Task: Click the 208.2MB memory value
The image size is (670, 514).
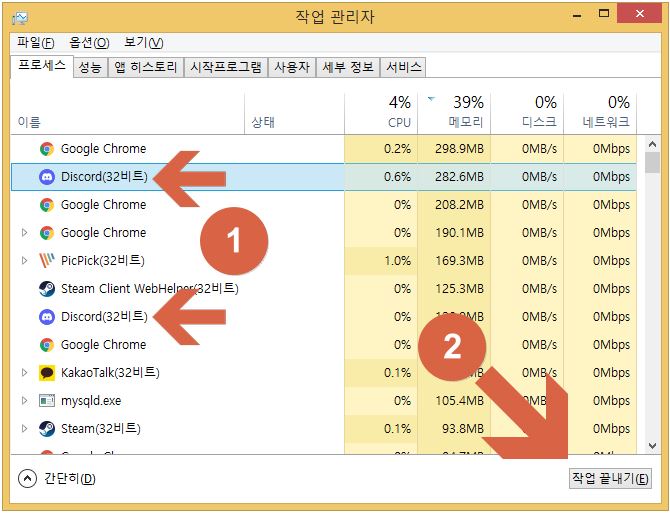Action: coord(459,205)
